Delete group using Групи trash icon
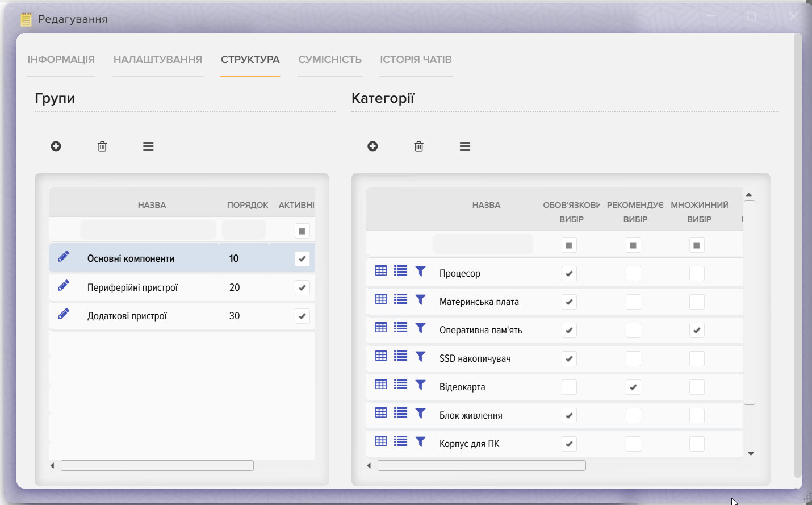This screenshot has height=505, width=812. coord(102,147)
